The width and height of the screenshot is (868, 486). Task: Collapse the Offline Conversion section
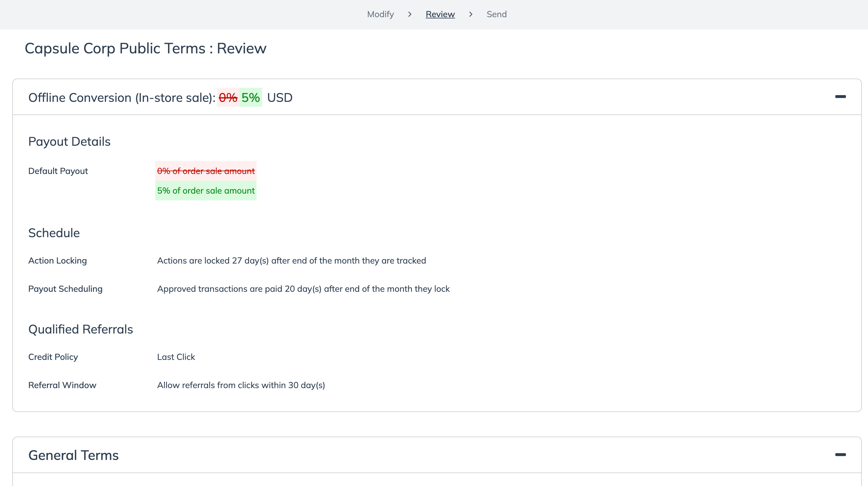[840, 97]
